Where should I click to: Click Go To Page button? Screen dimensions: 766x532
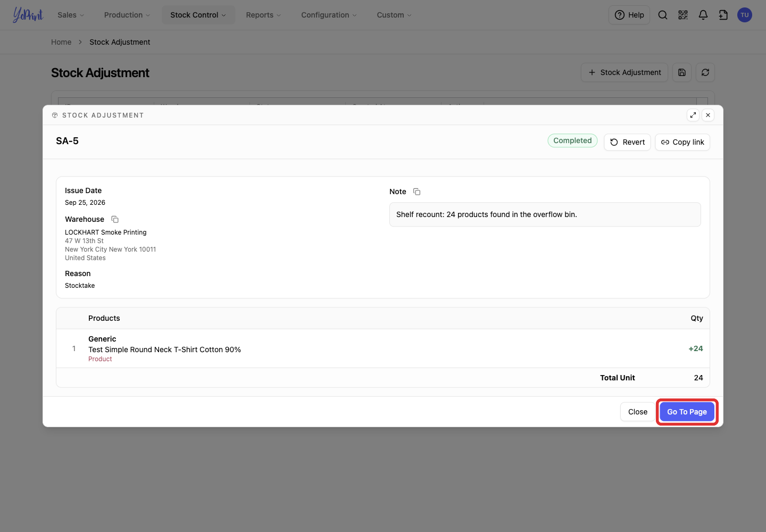point(687,412)
